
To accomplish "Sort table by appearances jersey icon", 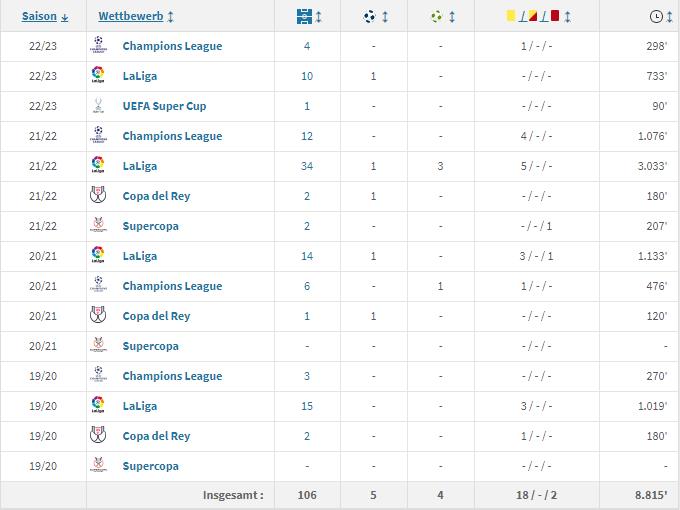I will [305, 17].
